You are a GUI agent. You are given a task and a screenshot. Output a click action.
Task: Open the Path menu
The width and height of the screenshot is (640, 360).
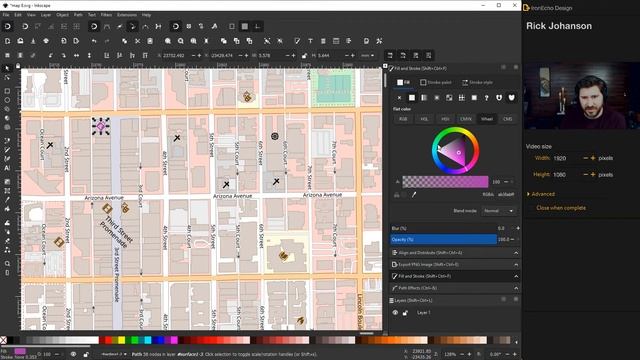[78, 15]
